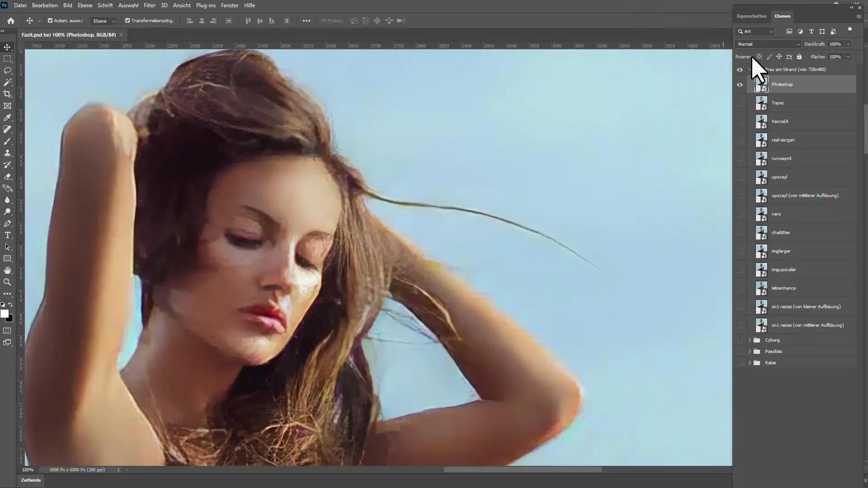Image resolution: width=868 pixels, height=488 pixels.
Task: Toggle visibility of upscayl layer
Action: click(x=741, y=177)
